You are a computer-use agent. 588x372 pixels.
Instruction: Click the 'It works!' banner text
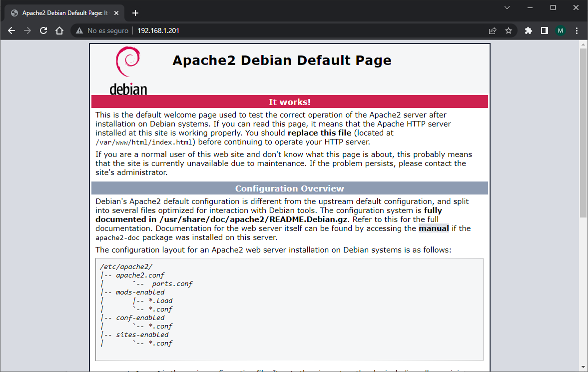[289, 102]
